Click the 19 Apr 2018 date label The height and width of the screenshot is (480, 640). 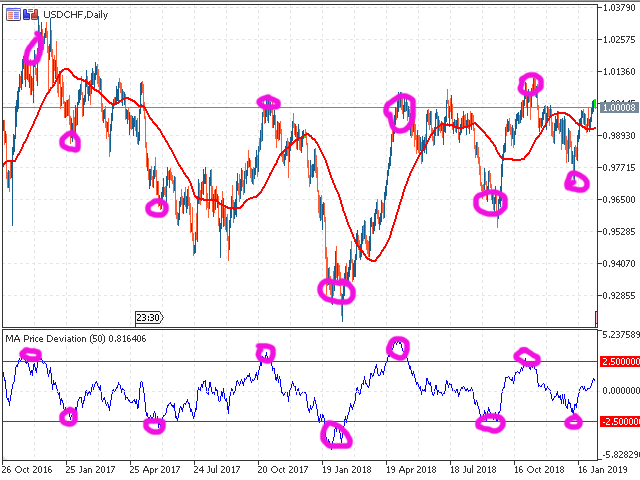point(411,470)
